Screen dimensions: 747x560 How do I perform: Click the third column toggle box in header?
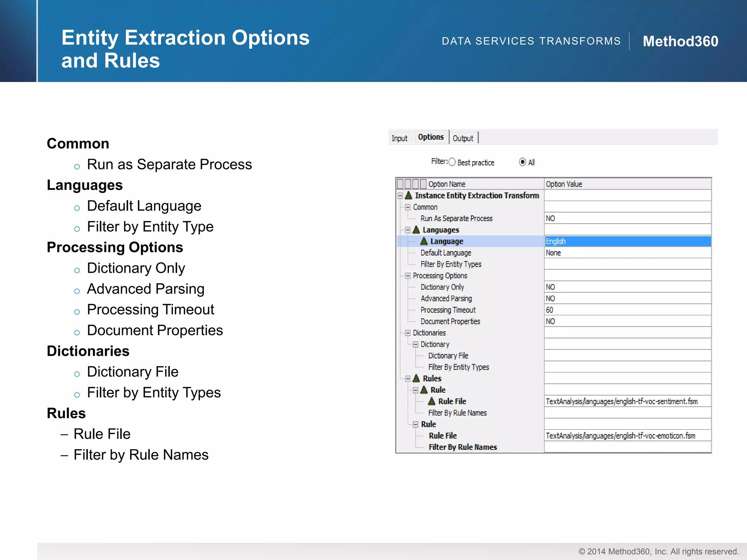[x=415, y=184]
